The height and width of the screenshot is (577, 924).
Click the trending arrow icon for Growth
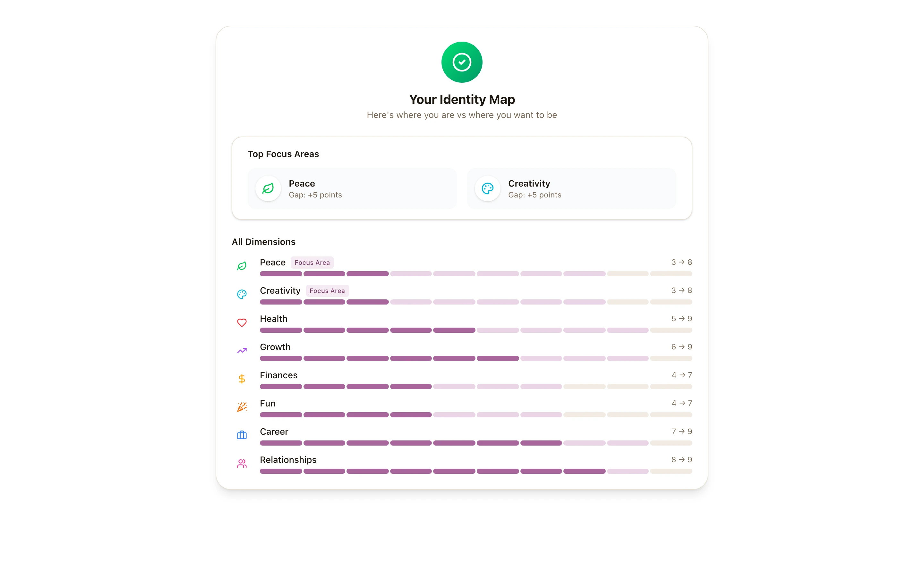[x=242, y=351]
